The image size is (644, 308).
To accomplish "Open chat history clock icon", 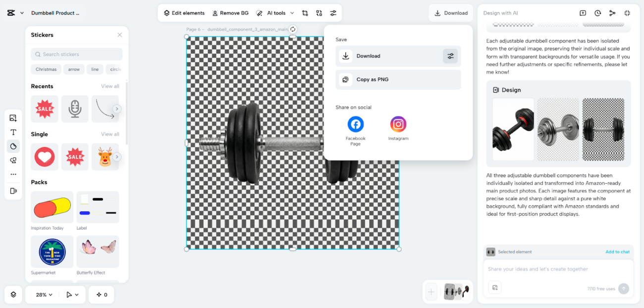I will point(597,13).
